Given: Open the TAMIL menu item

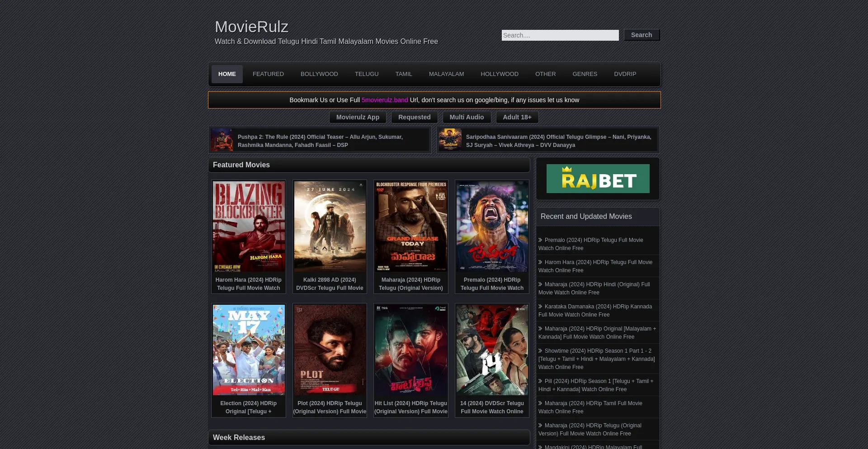Looking at the screenshot, I should tap(404, 74).
